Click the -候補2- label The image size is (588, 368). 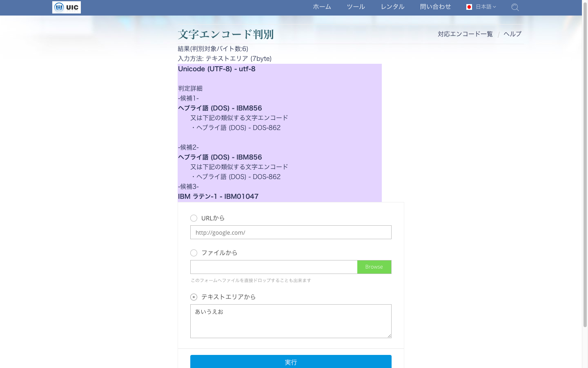[188, 147]
